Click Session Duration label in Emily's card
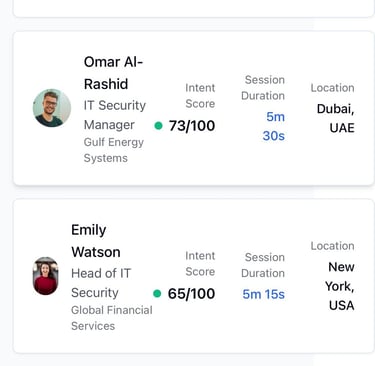The image size is (375, 366). click(263, 265)
